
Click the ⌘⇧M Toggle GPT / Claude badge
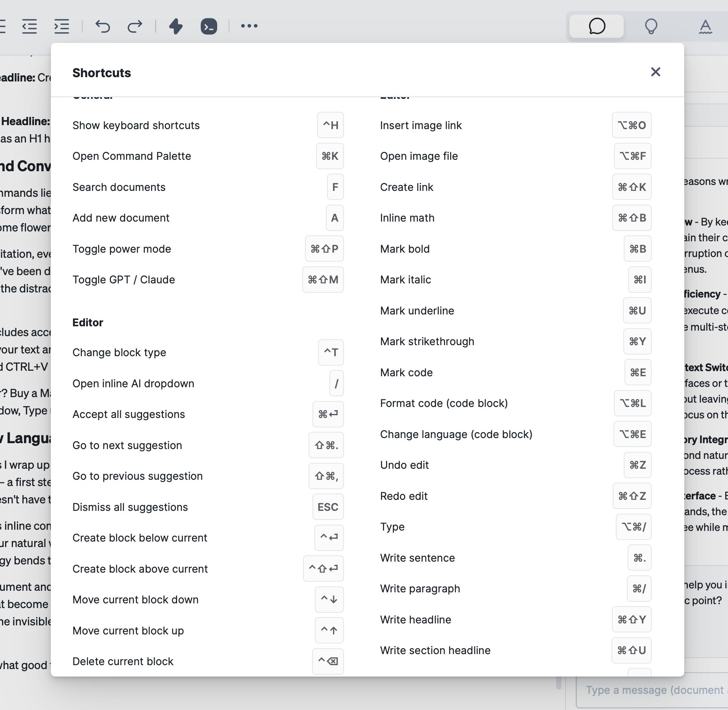tap(323, 280)
